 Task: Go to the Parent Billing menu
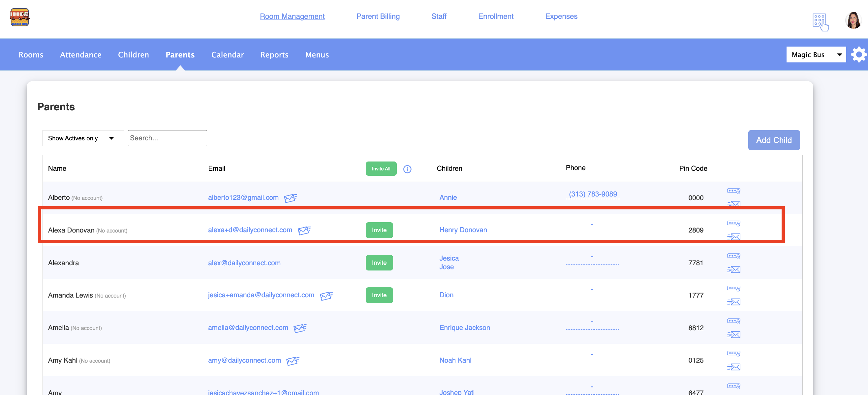point(378,16)
